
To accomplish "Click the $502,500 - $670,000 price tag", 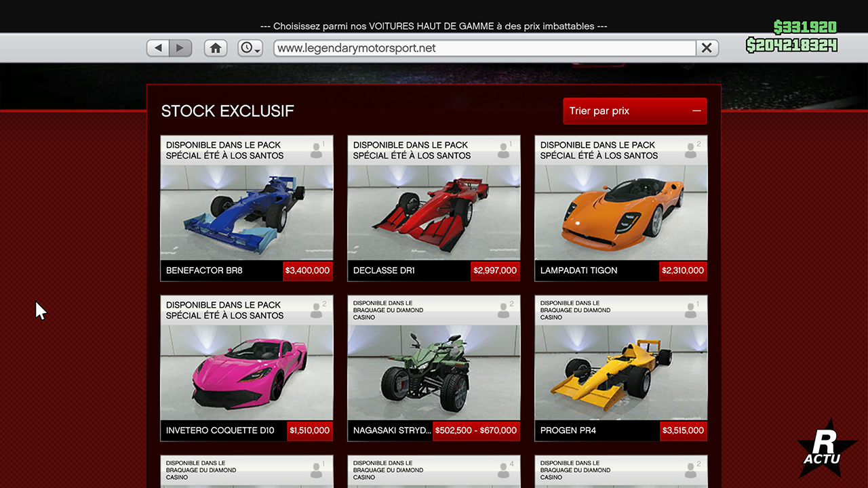I will click(x=476, y=430).
